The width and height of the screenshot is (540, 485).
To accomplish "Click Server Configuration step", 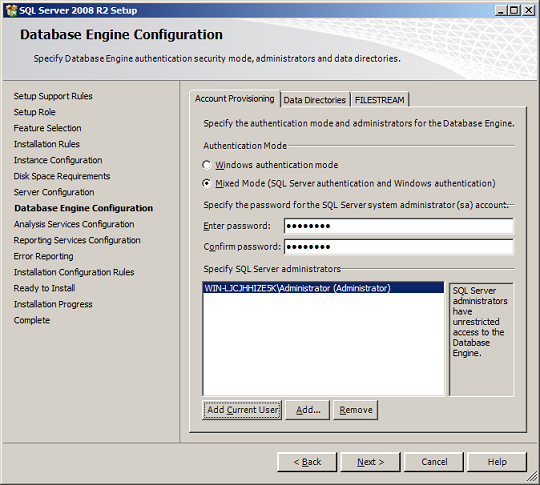I will [x=54, y=192].
